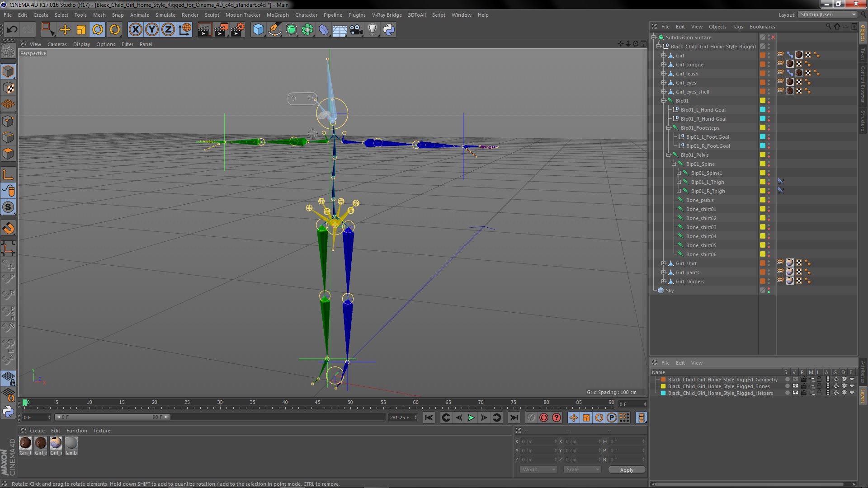Expand Girl_shirt object node
This screenshot has height=488, width=868.
(x=664, y=263)
